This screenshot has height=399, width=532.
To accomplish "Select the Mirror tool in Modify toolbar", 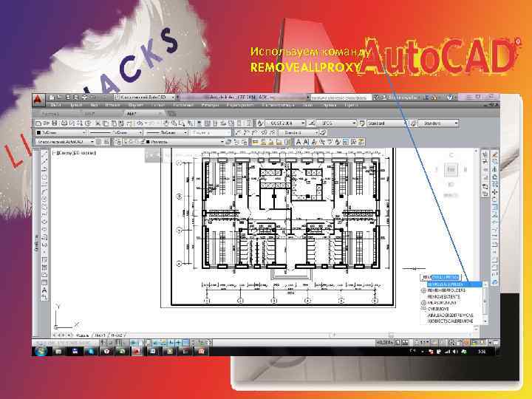I will coord(494,170).
